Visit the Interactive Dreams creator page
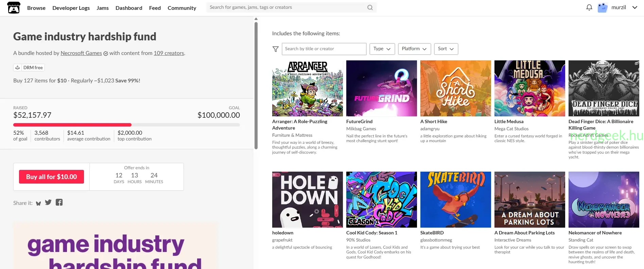Viewport: 644px width, 269px height. tap(513, 240)
